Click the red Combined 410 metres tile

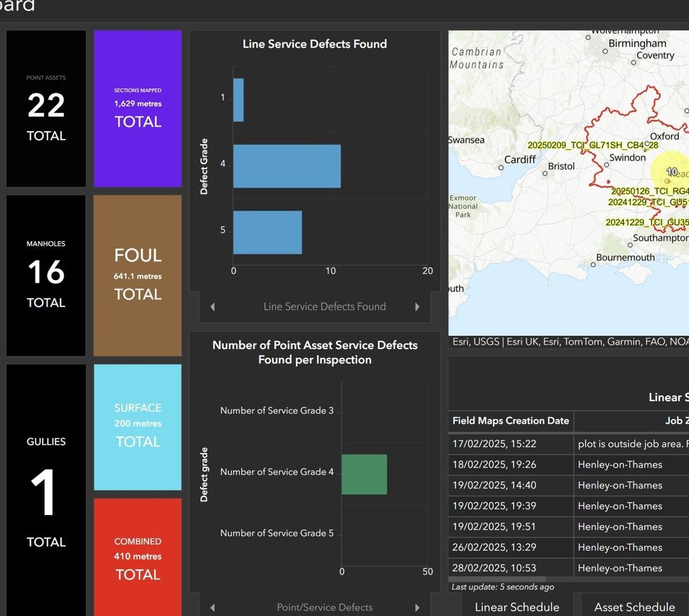138,557
